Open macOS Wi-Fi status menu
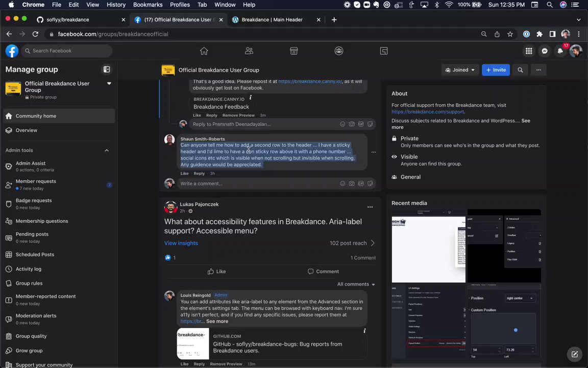 [x=449, y=5]
